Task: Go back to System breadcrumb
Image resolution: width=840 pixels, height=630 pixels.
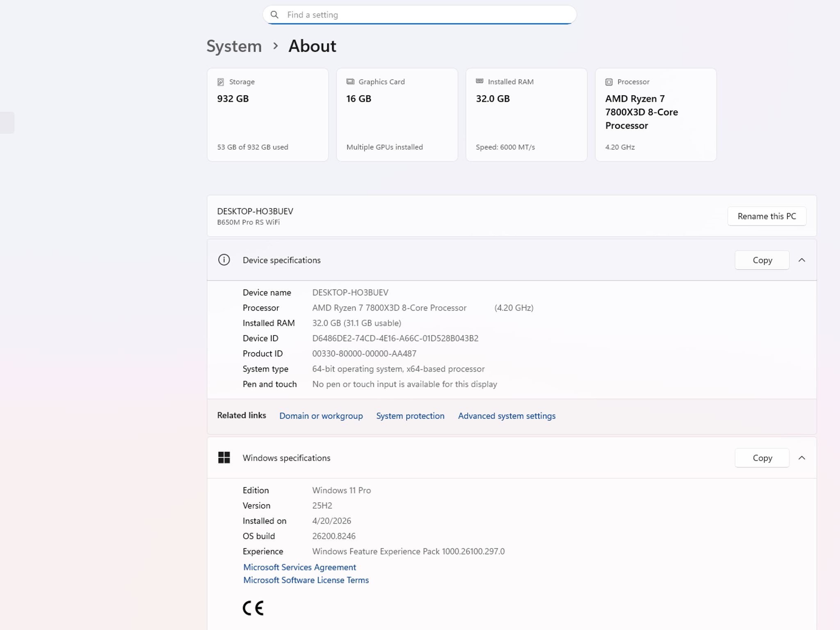Action: click(234, 46)
